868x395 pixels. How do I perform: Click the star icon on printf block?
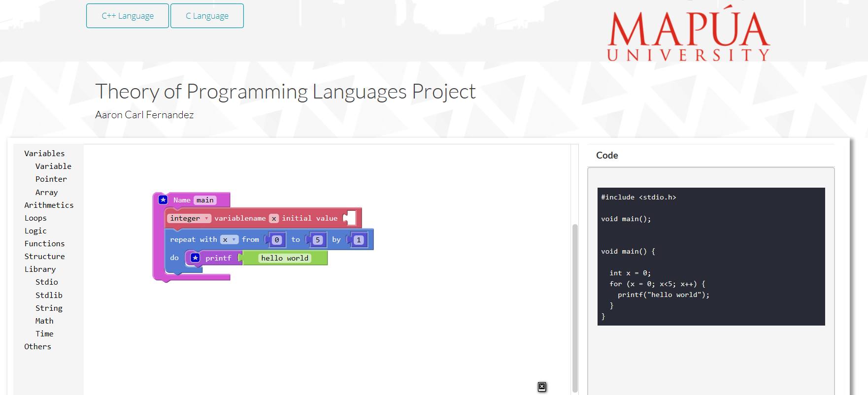[x=195, y=258]
